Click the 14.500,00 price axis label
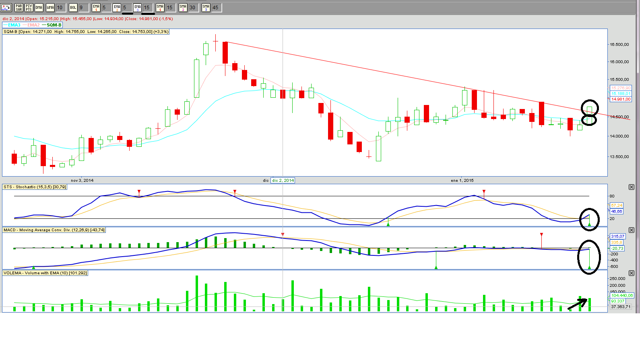 619,117
